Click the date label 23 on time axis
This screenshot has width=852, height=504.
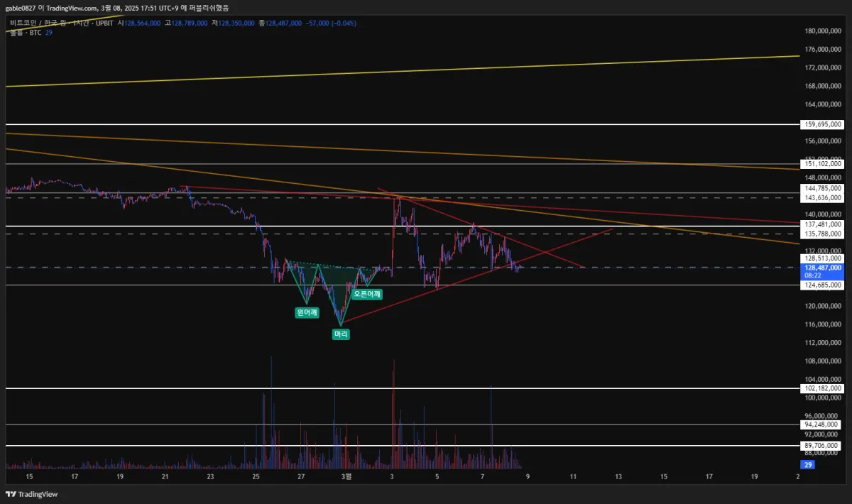point(210,478)
